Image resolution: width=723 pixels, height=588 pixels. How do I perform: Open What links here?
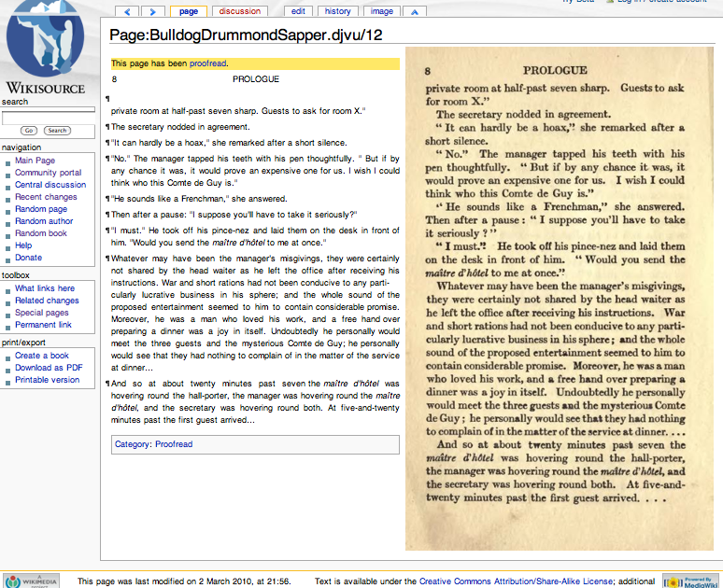[x=45, y=288]
